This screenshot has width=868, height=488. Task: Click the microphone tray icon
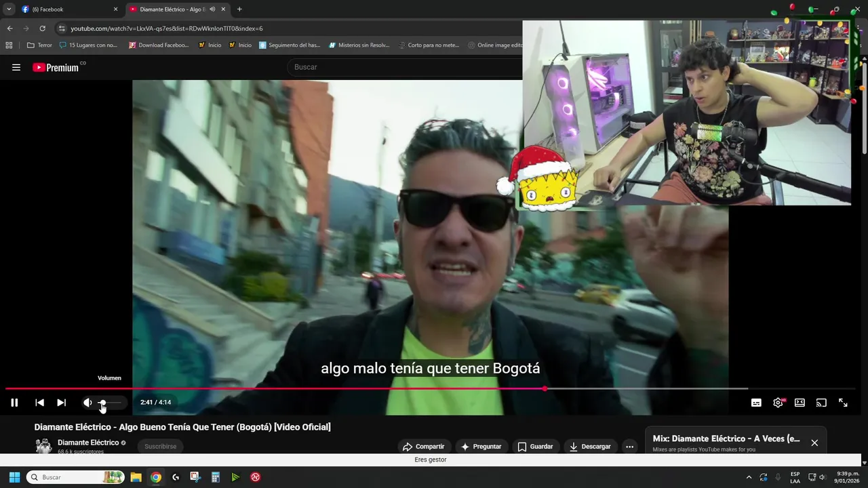pos(778,477)
